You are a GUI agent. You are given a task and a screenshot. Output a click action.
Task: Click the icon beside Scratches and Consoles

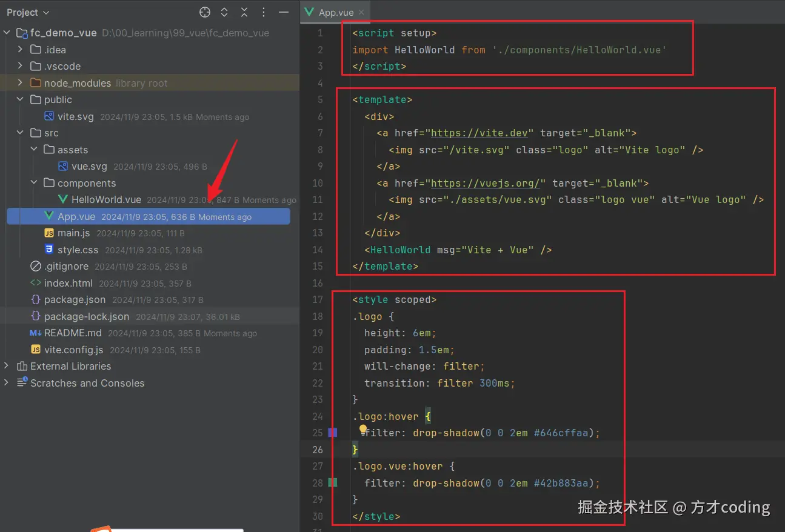(x=22, y=383)
